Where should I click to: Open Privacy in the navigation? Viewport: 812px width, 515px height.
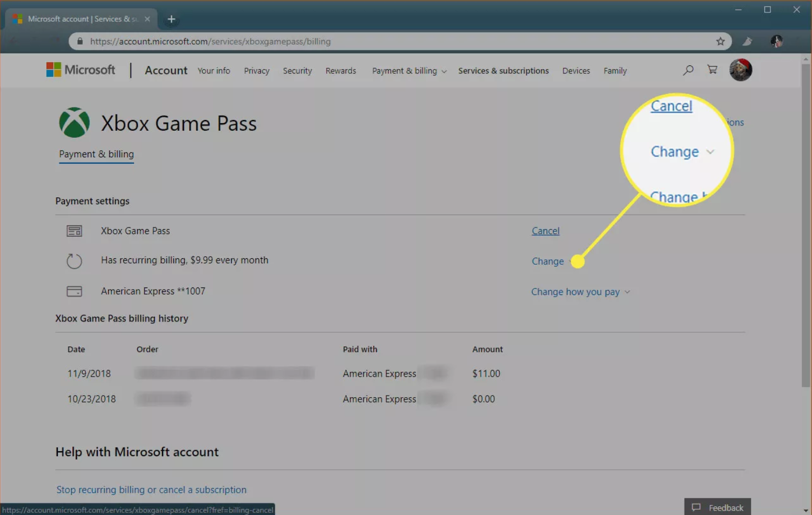pos(257,71)
